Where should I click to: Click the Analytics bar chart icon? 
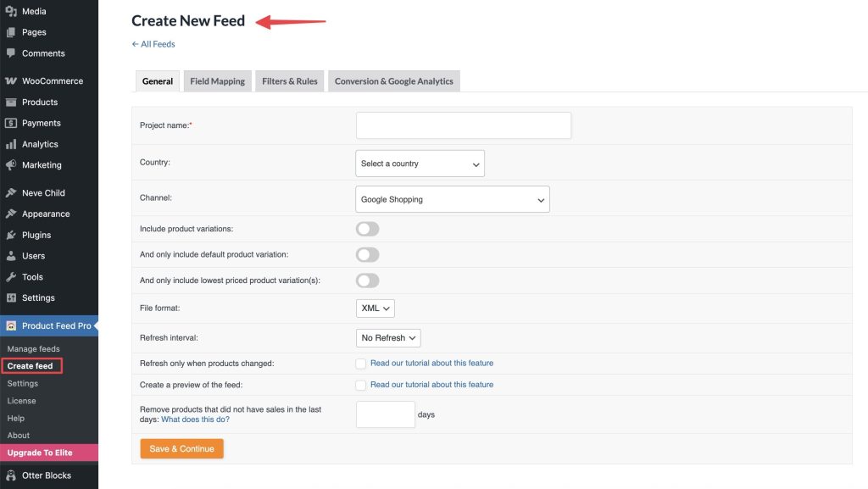(11, 144)
